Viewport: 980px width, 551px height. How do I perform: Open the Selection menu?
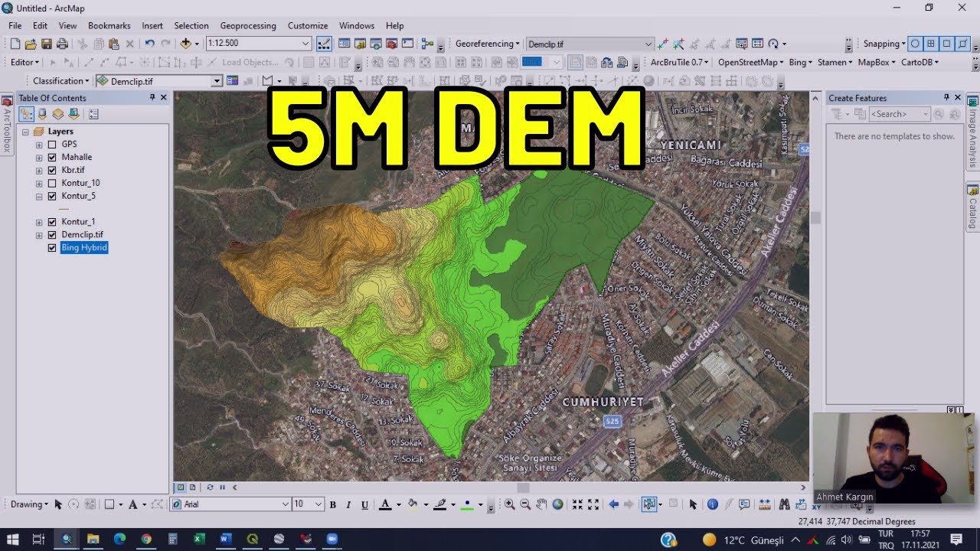point(191,25)
